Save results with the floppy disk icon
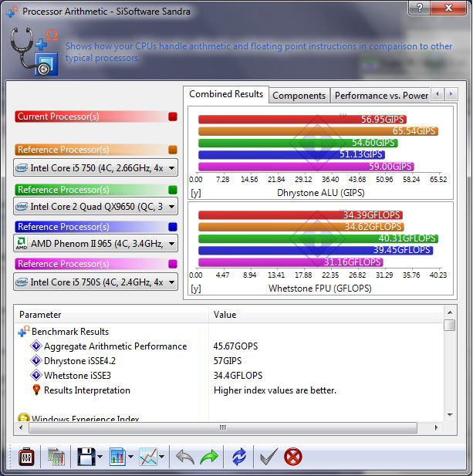Screen dimensions: 473x476 [x=86, y=457]
